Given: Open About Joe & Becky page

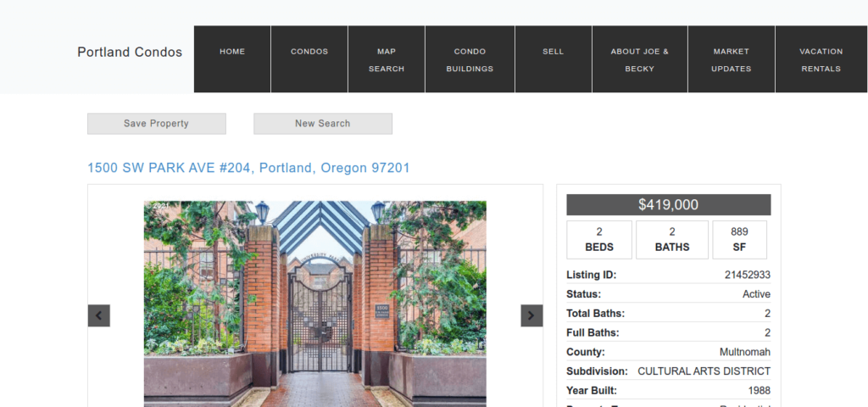Looking at the screenshot, I should pyautogui.click(x=640, y=59).
